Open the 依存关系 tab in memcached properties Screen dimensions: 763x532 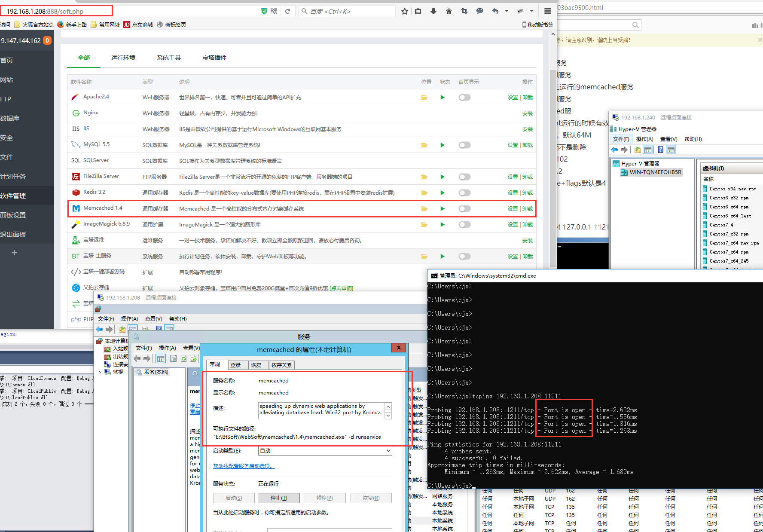pos(282,365)
